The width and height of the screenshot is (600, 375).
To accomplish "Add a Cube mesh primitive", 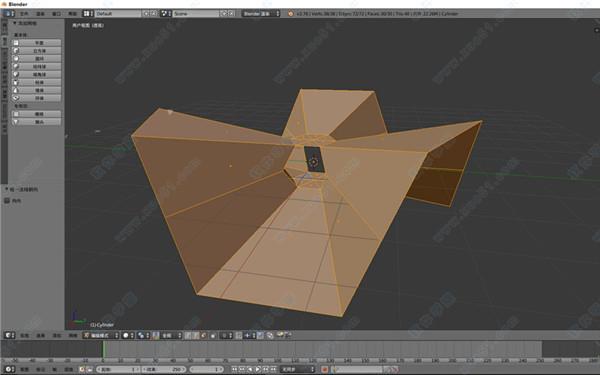I will pos(36,51).
